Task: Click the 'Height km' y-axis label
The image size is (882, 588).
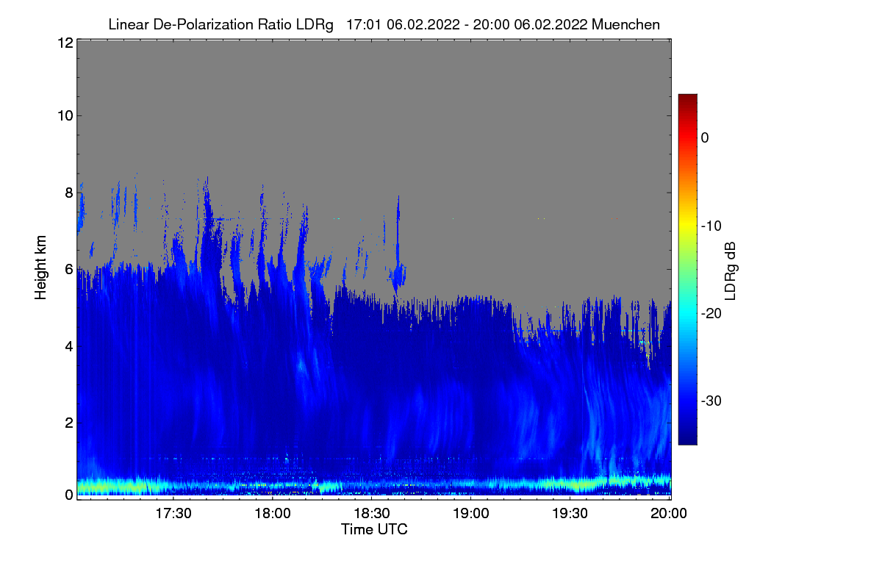Action: pyautogui.click(x=41, y=269)
